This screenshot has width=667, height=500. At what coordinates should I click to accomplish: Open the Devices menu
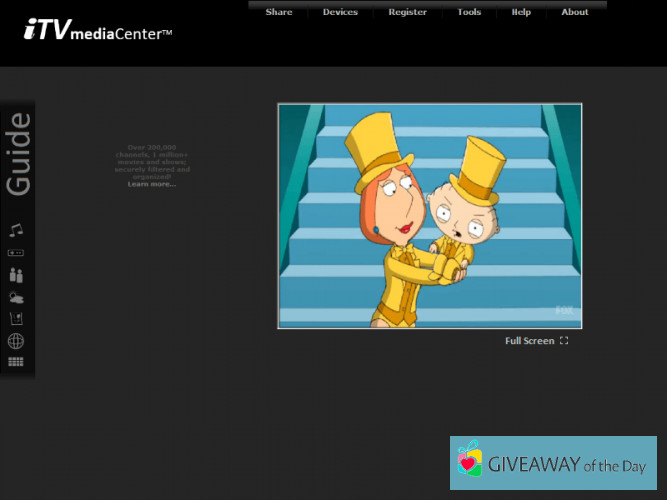pos(340,12)
